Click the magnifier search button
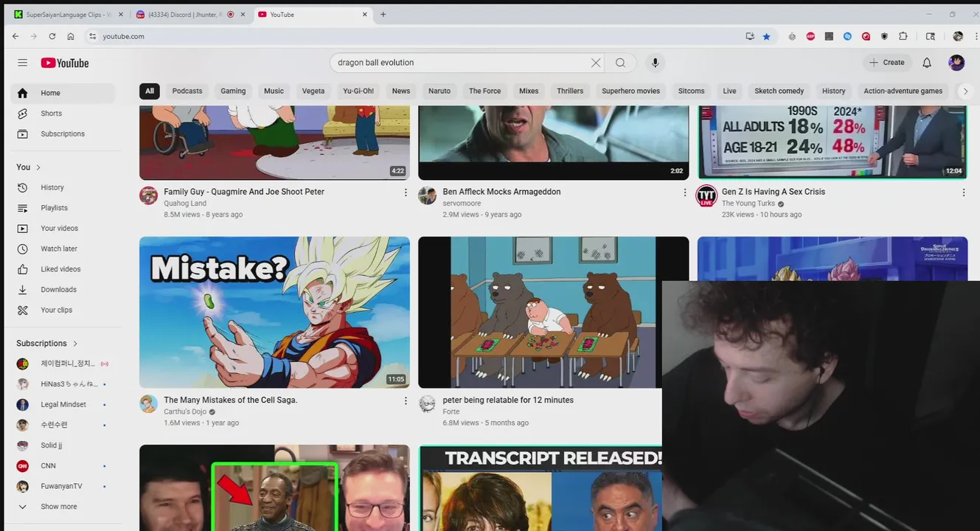980x531 pixels. click(x=621, y=63)
